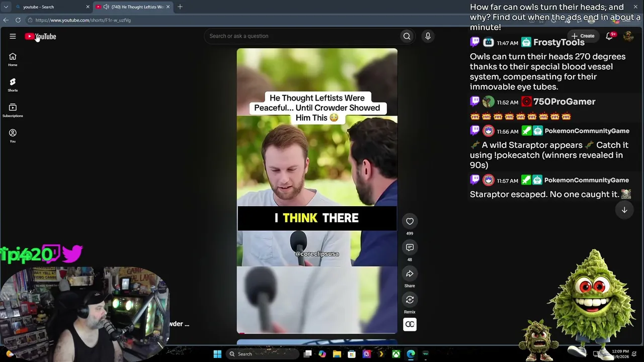Open a new browser tab

(x=180, y=7)
